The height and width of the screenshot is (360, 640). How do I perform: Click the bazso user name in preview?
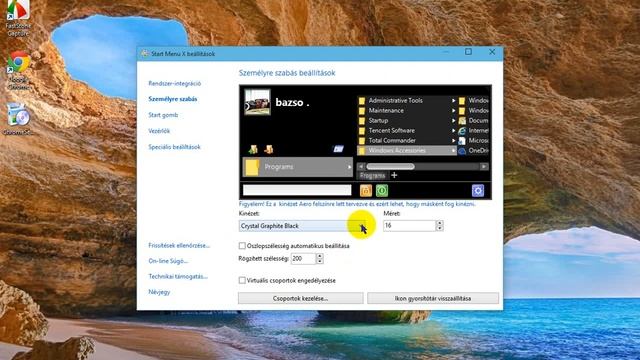[x=292, y=102]
